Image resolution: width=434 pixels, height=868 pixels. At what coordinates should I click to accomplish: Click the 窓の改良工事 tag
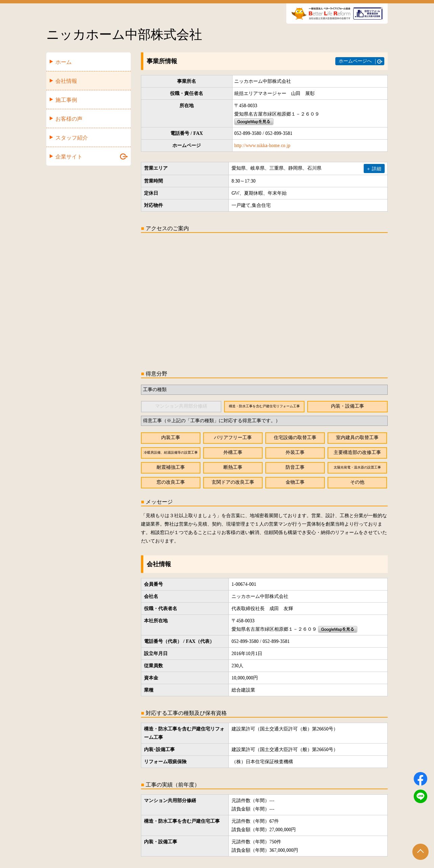coord(171,482)
